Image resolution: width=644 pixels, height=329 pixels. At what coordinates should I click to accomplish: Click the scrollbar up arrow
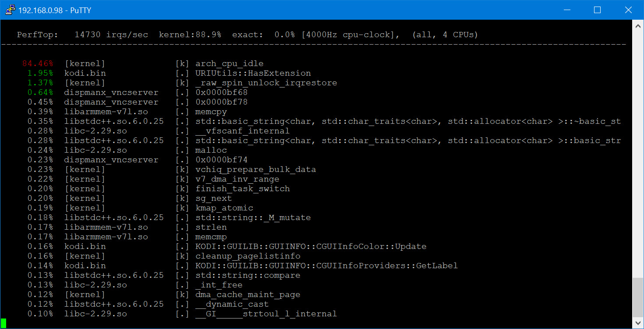(638, 25)
